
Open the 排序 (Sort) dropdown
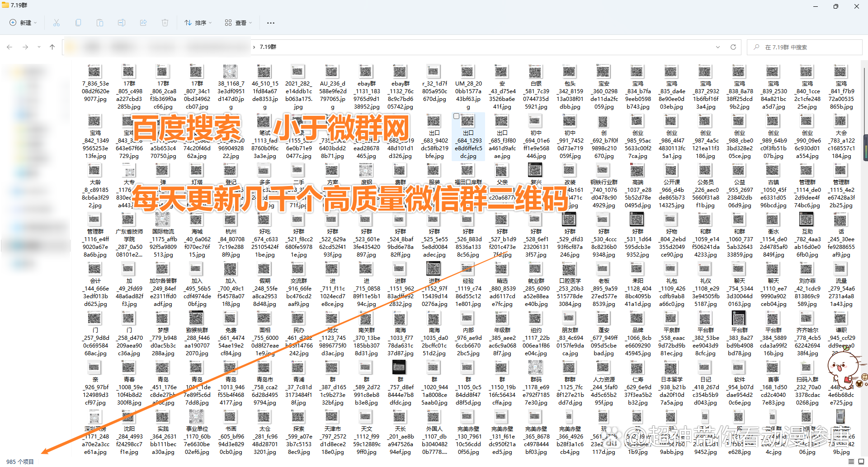[198, 23]
